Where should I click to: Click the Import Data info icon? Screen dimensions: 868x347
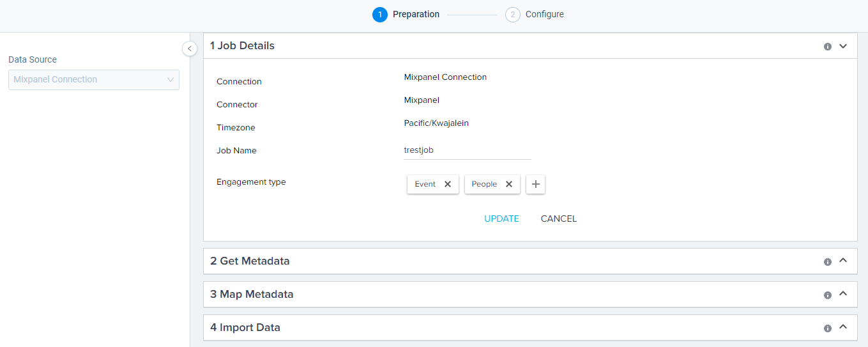coord(828,328)
